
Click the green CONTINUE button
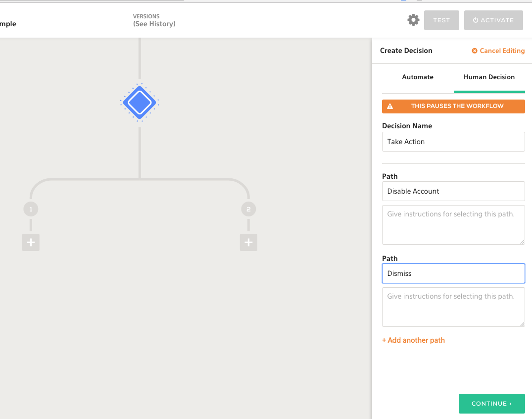pyautogui.click(x=491, y=404)
